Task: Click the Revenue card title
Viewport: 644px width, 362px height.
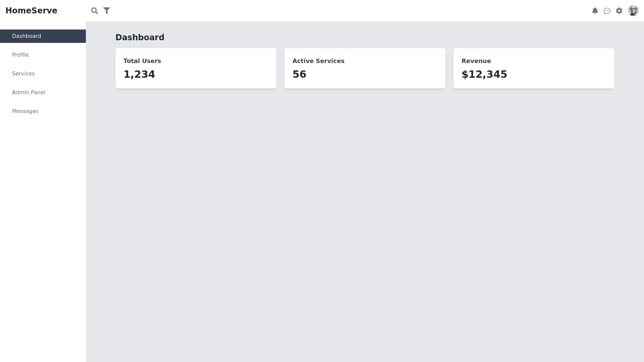Action: [x=476, y=61]
